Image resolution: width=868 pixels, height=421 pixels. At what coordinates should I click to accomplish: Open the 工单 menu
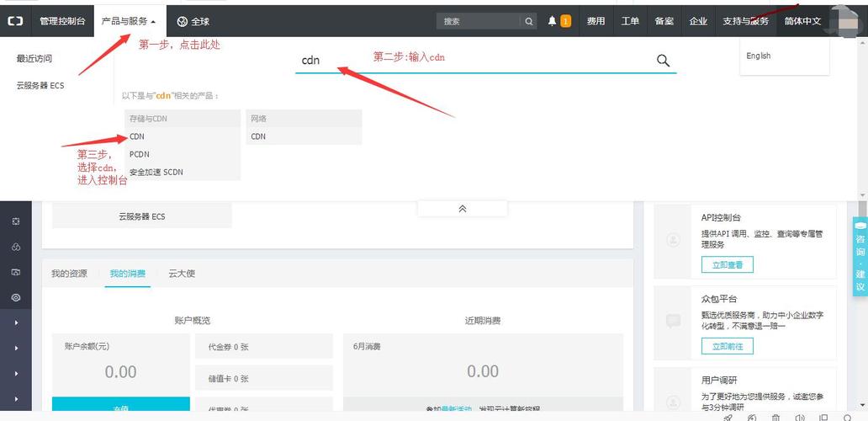630,22
